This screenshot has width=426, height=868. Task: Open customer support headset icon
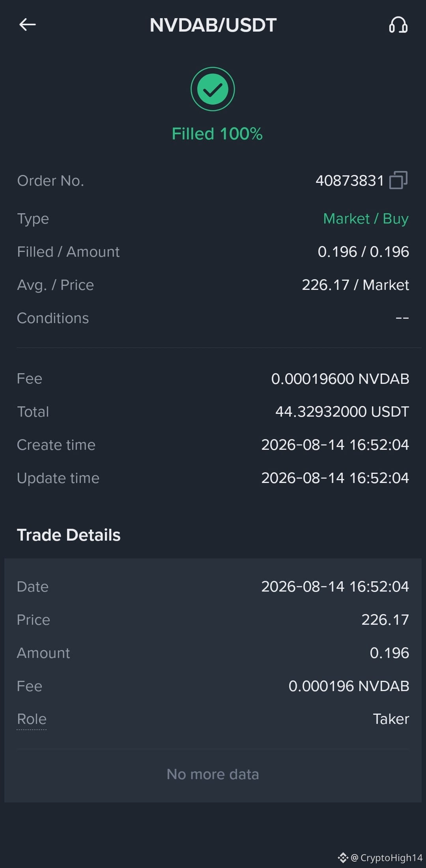pyautogui.click(x=398, y=25)
